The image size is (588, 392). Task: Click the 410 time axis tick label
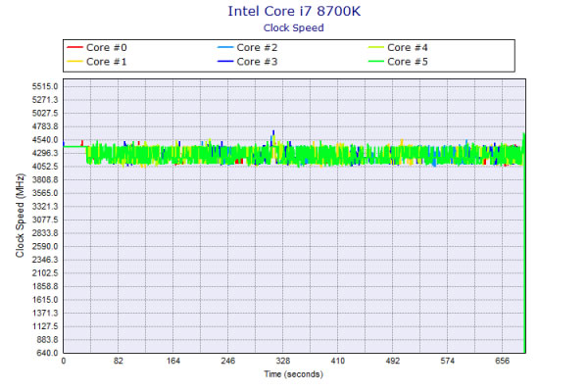point(337,361)
